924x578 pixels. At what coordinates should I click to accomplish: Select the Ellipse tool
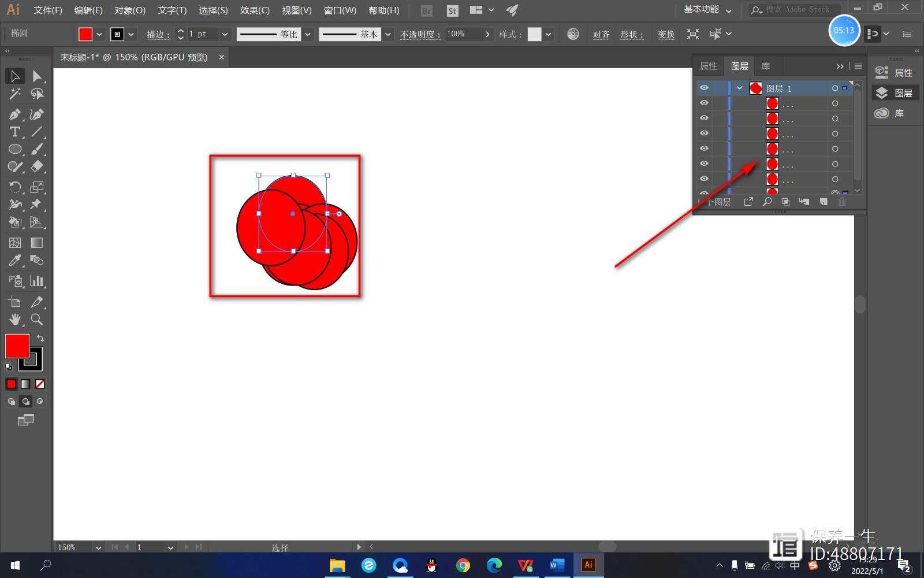[x=15, y=149]
